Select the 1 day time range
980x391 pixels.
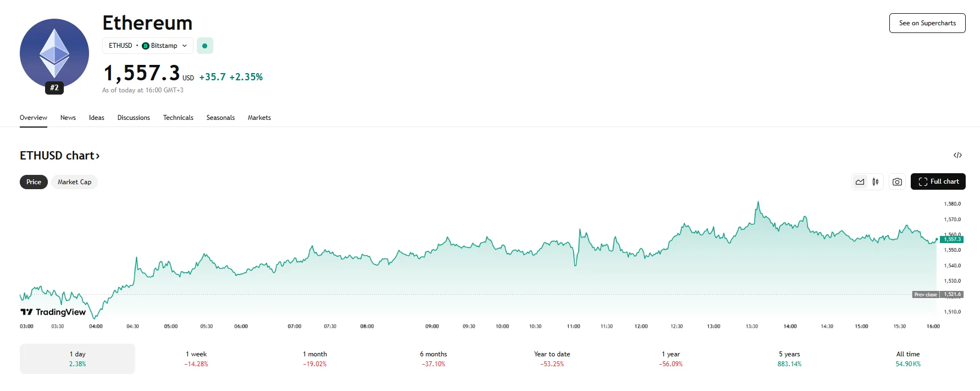77,359
